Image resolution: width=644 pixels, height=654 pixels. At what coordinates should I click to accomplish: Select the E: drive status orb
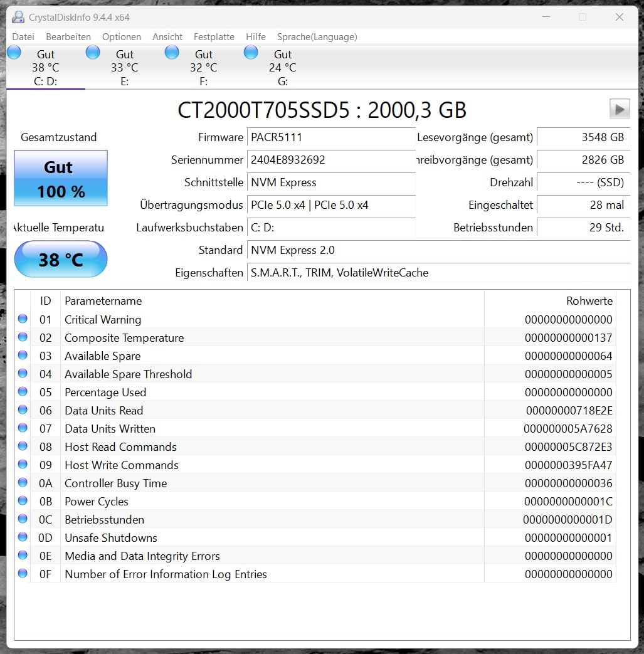[x=93, y=53]
